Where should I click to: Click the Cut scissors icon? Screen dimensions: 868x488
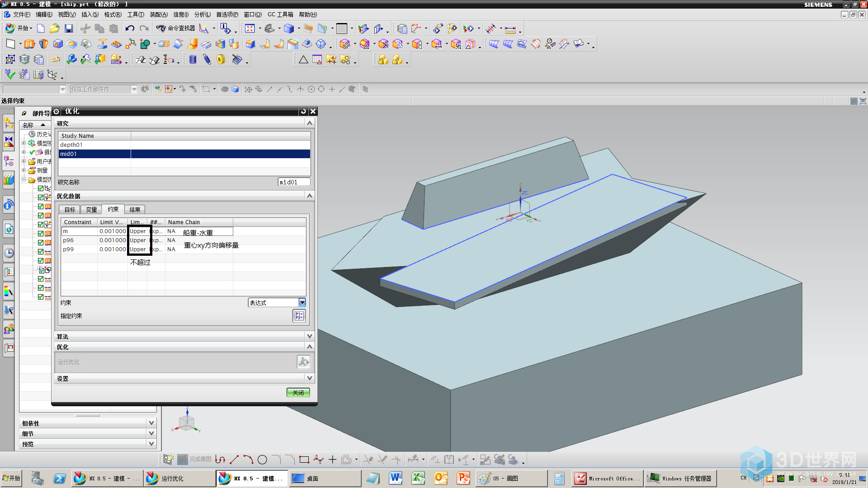click(x=85, y=28)
